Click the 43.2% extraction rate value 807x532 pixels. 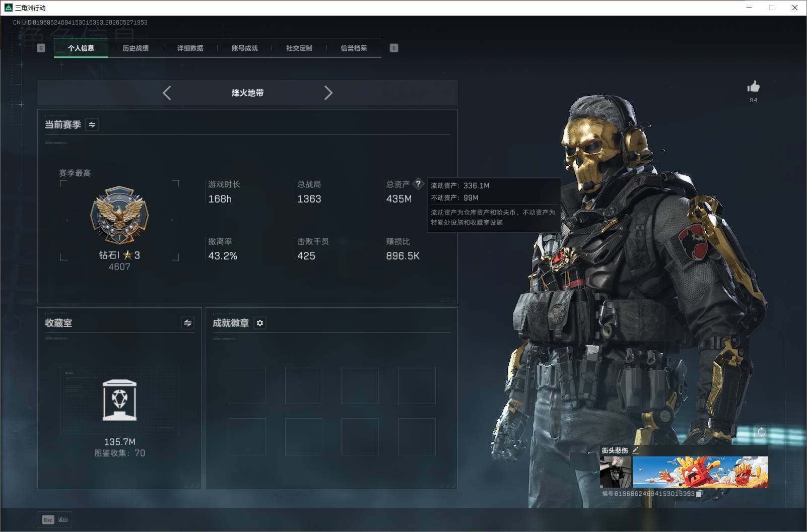223,256
